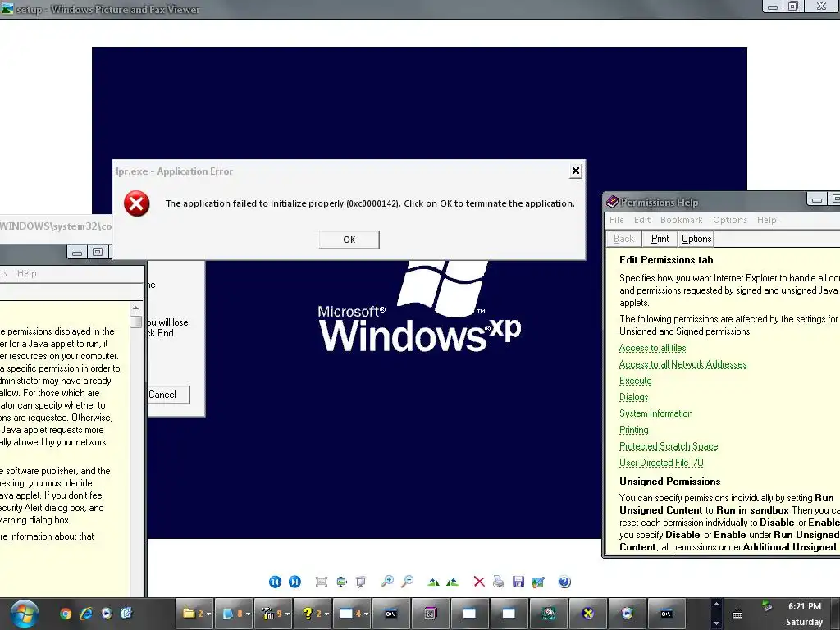Viewport: 840px width, 630px height.
Task: Open Bookmark menu in Permissions Help
Action: 682,220
